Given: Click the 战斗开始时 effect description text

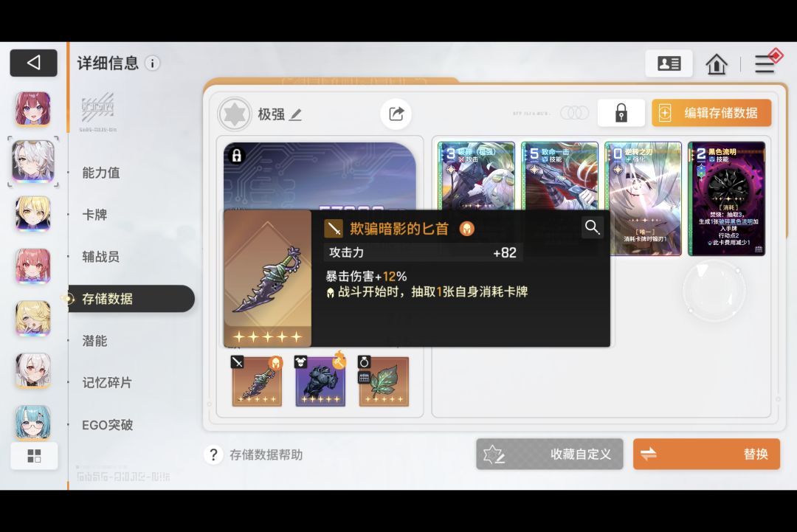Looking at the screenshot, I should 427,292.
